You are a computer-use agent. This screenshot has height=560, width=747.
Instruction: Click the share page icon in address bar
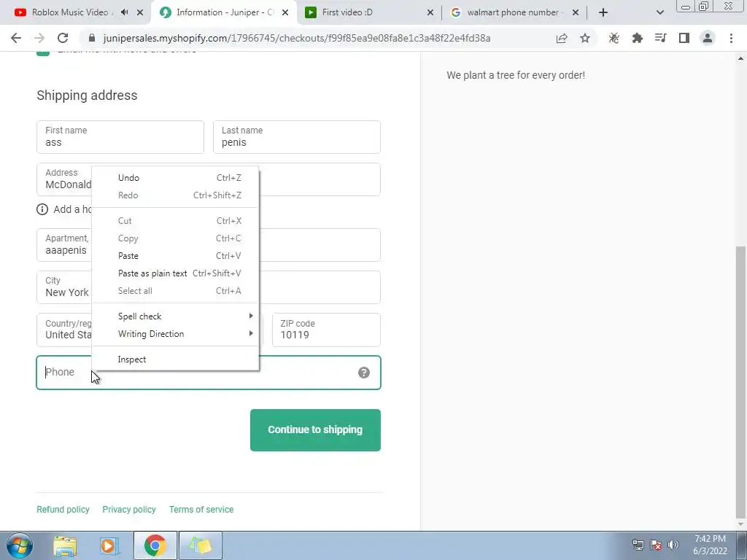pos(562,38)
